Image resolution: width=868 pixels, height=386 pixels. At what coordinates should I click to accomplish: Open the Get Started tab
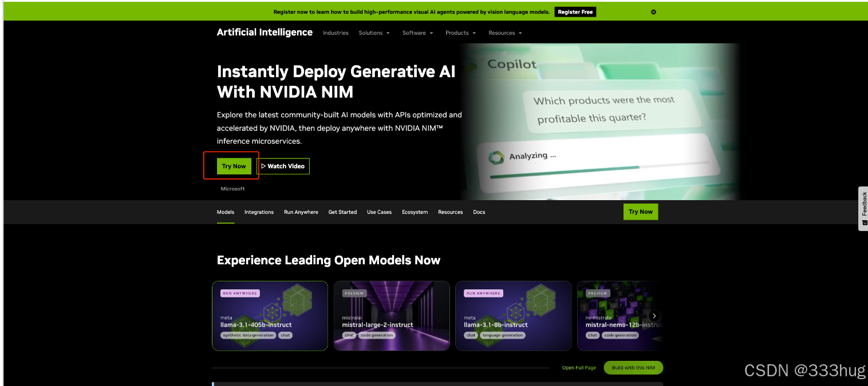[x=342, y=212]
